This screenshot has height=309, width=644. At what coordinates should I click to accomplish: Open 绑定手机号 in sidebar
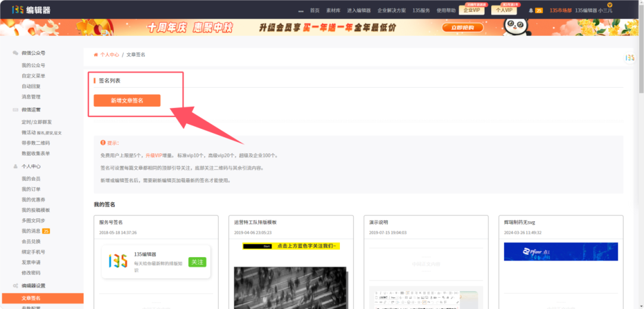(x=33, y=252)
